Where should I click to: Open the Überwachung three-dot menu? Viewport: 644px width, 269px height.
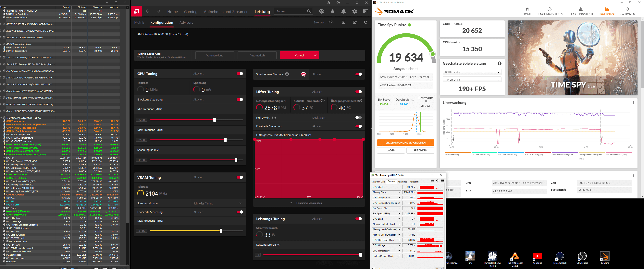pyautogui.click(x=634, y=103)
